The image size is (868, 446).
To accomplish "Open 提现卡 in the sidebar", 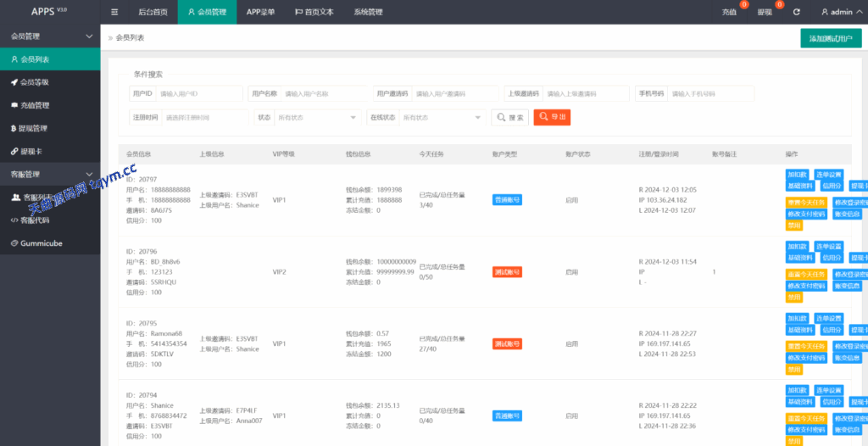I will pyautogui.click(x=50, y=151).
